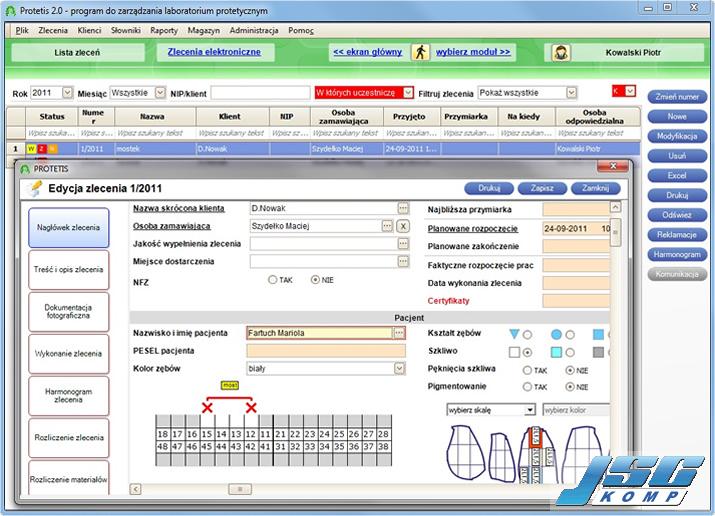Select cyan Szkliwo radio button

(570, 352)
